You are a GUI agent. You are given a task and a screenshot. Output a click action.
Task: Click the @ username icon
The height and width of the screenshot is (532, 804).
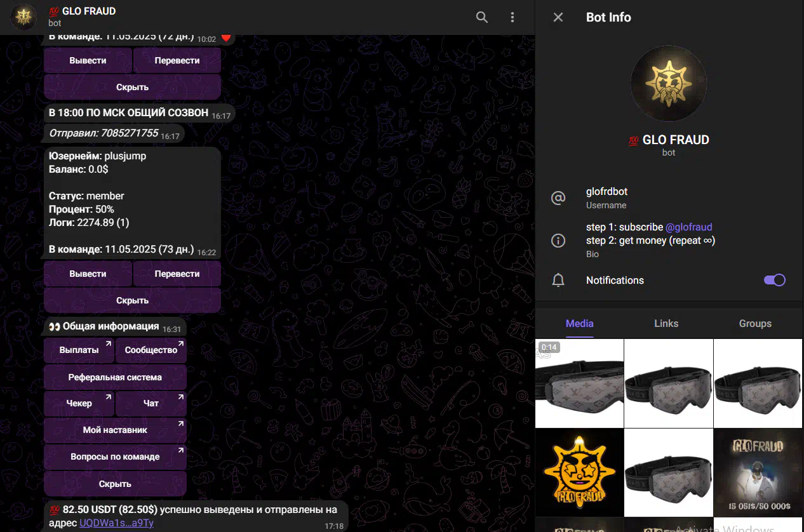tap(558, 198)
